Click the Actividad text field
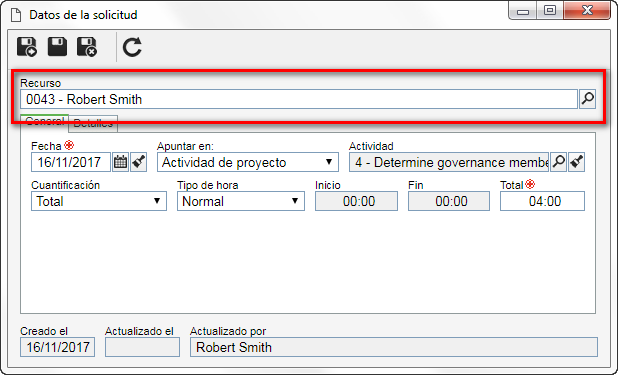The image size is (618, 375). pos(449,162)
